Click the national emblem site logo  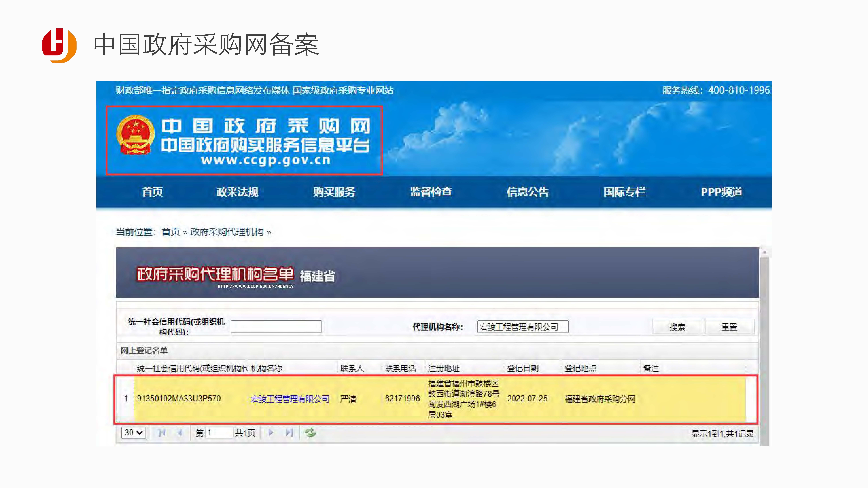click(x=135, y=135)
